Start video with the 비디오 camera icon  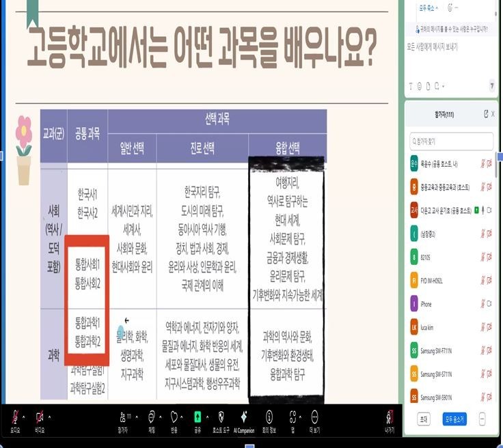(40, 417)
